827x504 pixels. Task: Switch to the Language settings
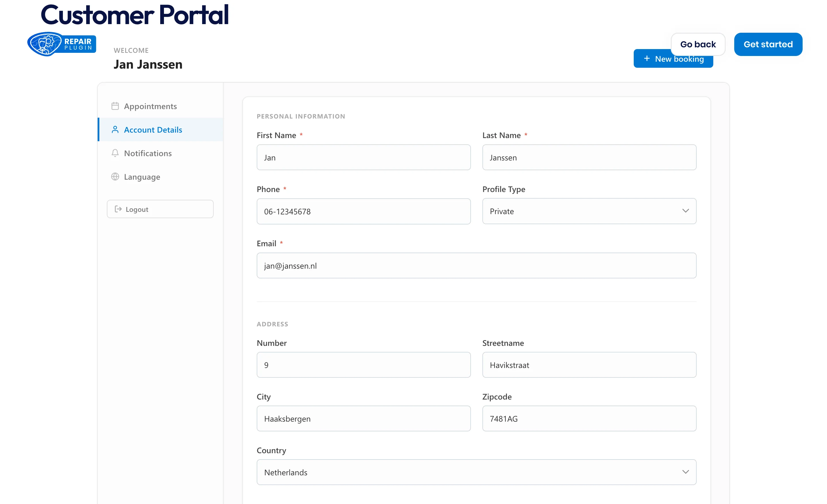[x=161, y=177]
